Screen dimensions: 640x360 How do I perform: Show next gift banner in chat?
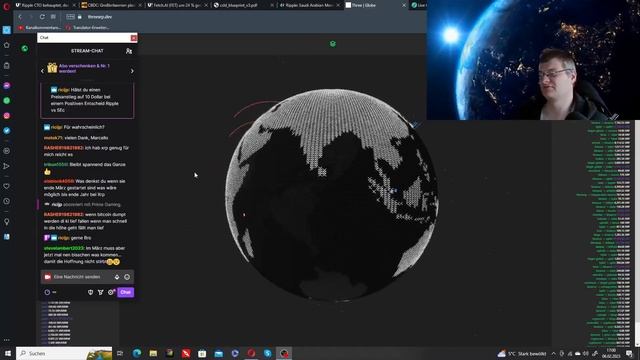(132, 71)
